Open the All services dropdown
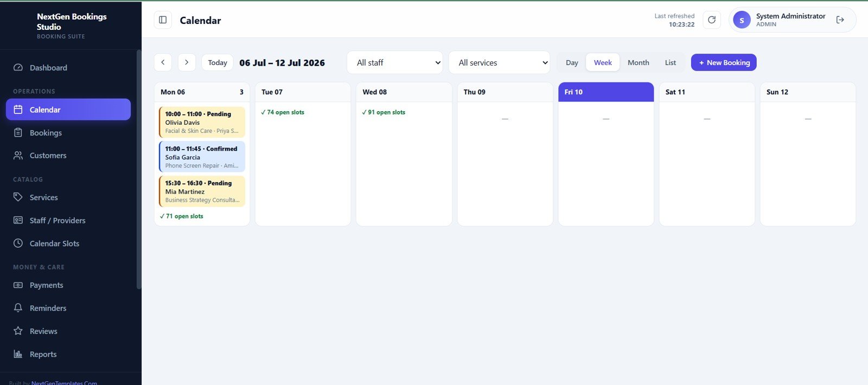The image size is (868, 385). click(x=500, y=62)
